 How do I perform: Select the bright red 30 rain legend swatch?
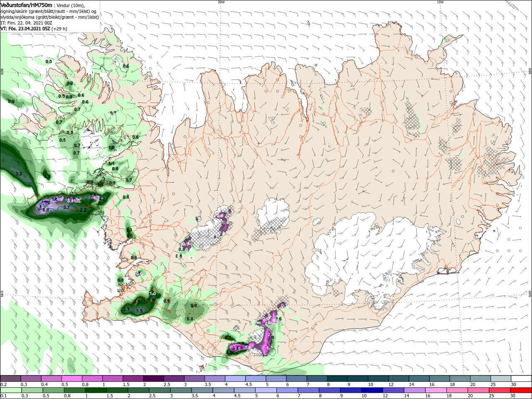(x=521, y=390)
